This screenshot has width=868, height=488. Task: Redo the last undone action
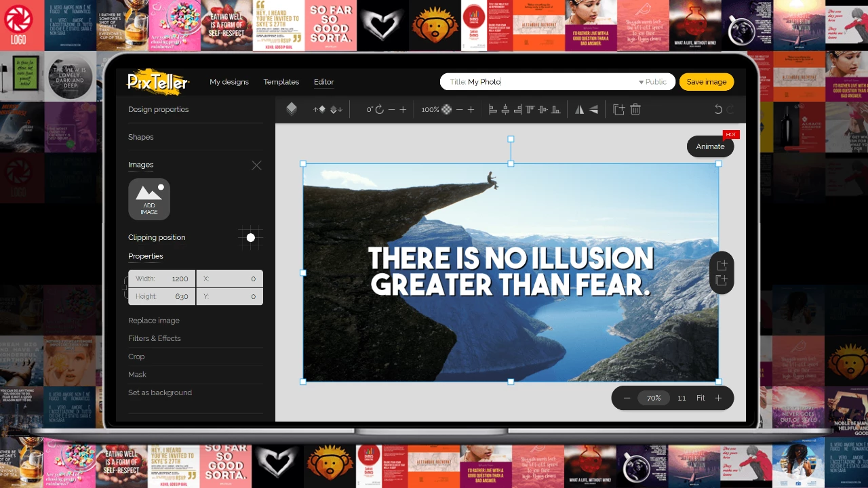730,109
